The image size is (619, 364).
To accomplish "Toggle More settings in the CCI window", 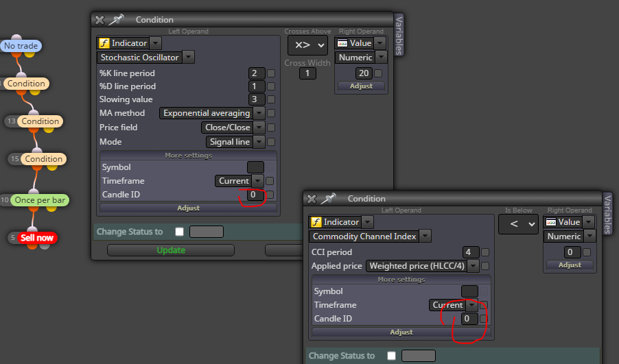I will coord(401,279).
